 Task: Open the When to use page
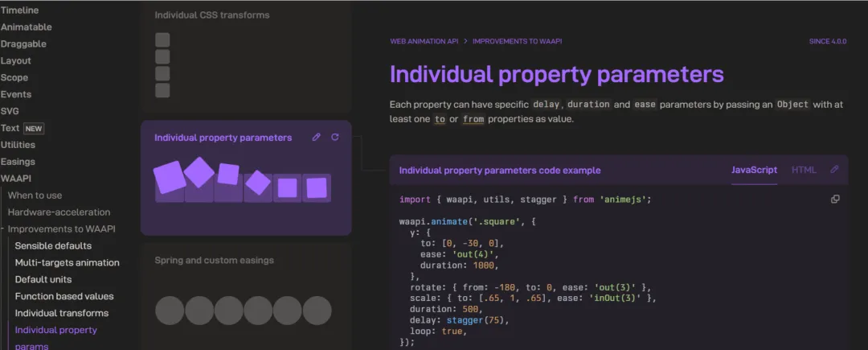click(x=35, y=195)
